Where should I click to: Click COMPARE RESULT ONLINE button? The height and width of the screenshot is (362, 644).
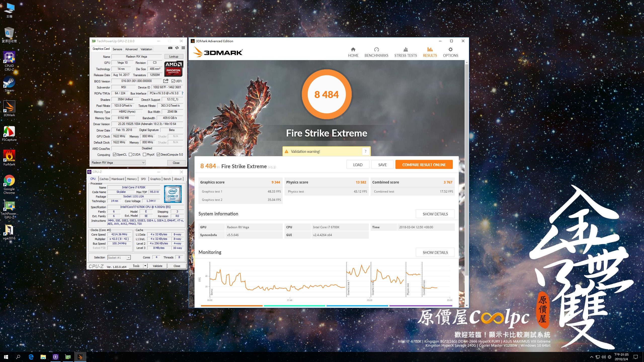point(424,165)
